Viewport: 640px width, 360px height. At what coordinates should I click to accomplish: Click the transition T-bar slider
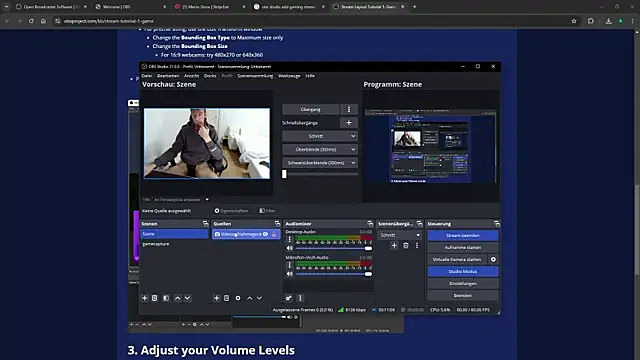[x=320, y=174]
